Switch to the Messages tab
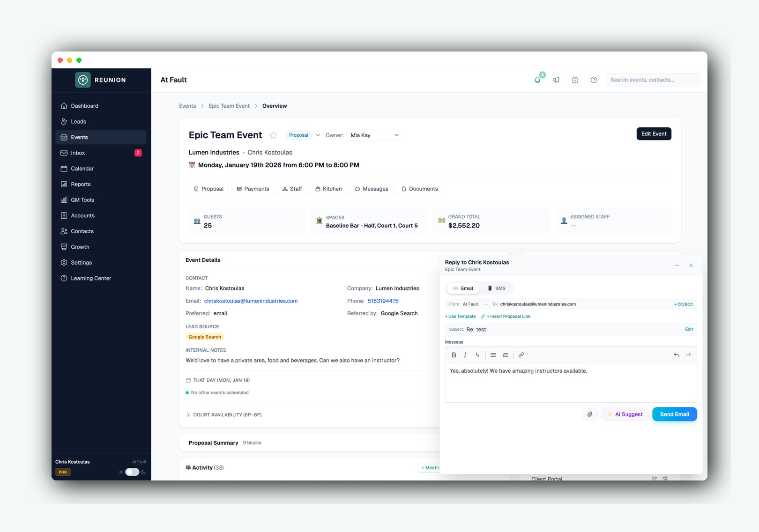The height and width of the screenshot is (532, 759). pyautogui.click(x=371, y=189)
